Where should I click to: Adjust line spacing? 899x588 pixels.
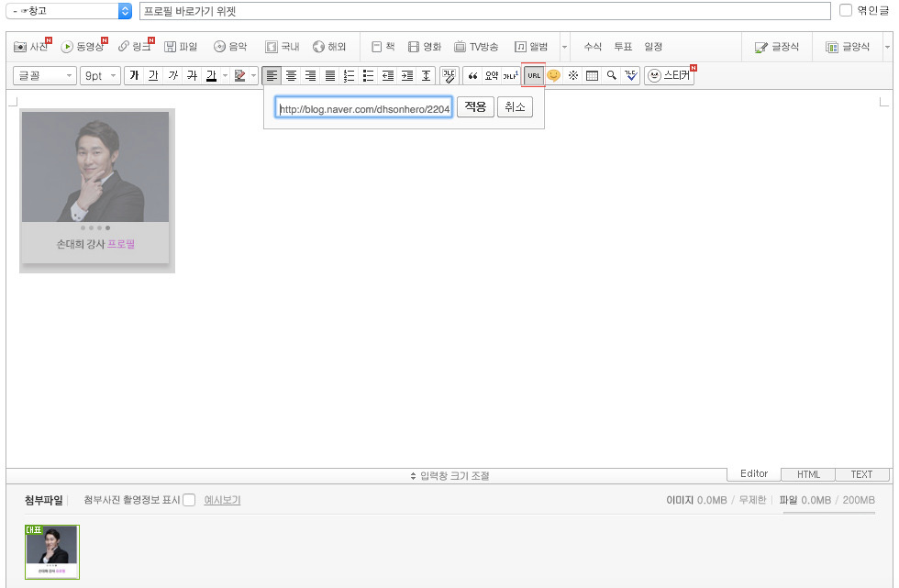[x=426, y=75]
